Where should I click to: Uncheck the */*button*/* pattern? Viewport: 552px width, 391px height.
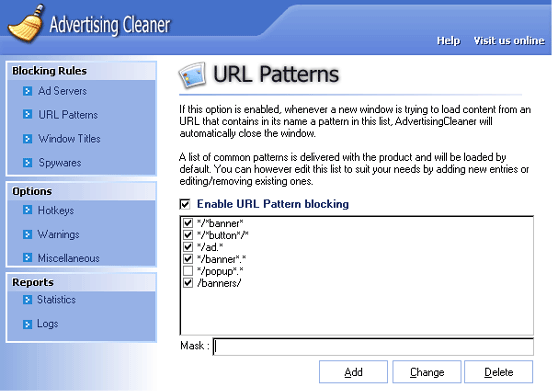pos(188,235)
